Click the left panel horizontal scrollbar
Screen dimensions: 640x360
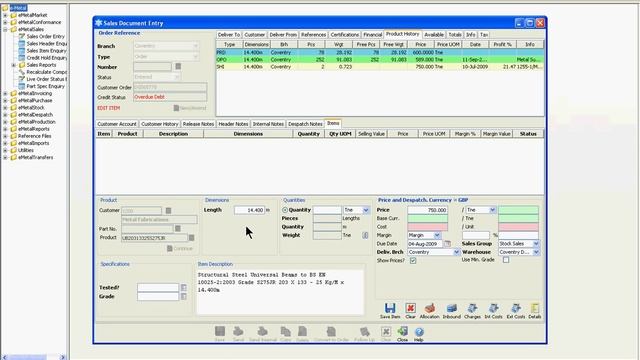click(33, 357)
